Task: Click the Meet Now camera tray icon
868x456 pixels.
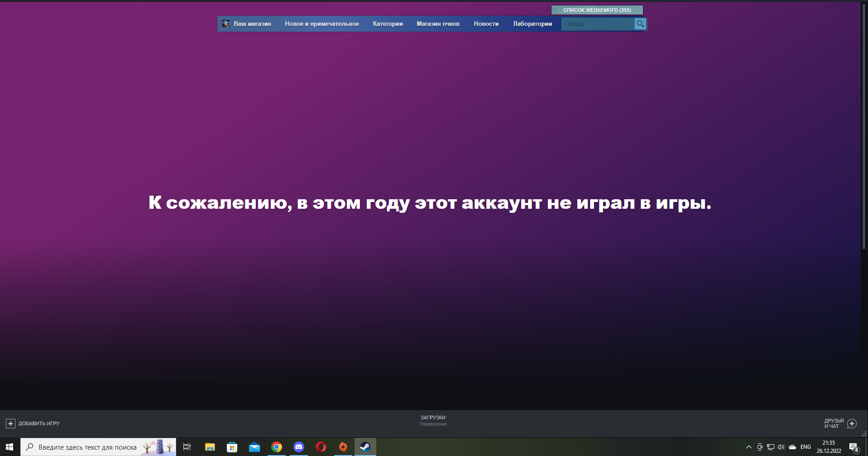Action: [x=760, y=447]
